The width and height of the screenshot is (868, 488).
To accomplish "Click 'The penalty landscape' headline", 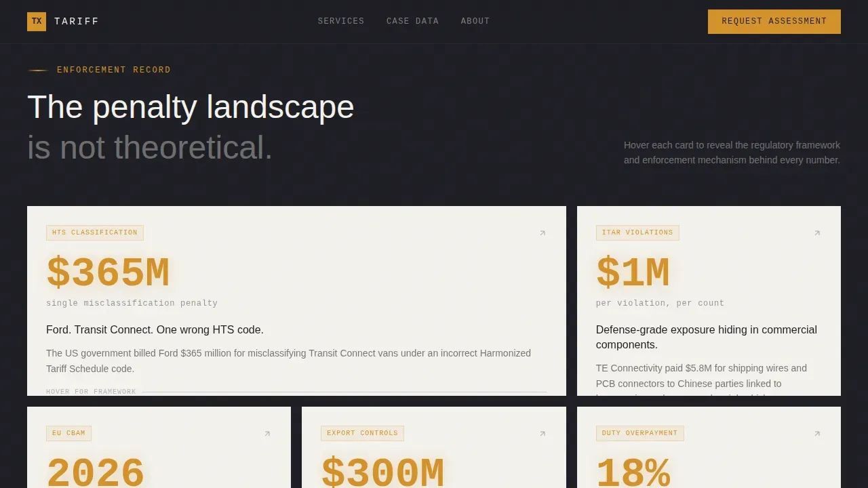I will [191, 107].
